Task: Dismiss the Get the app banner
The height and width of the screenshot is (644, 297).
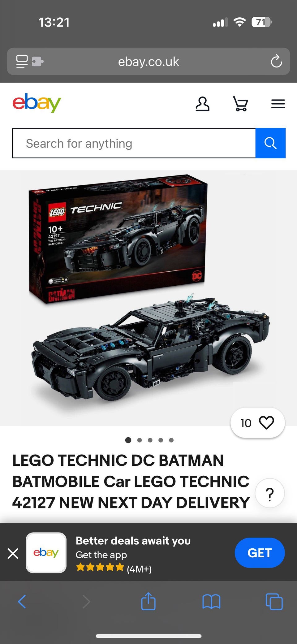Action: [x=13, y=553]
